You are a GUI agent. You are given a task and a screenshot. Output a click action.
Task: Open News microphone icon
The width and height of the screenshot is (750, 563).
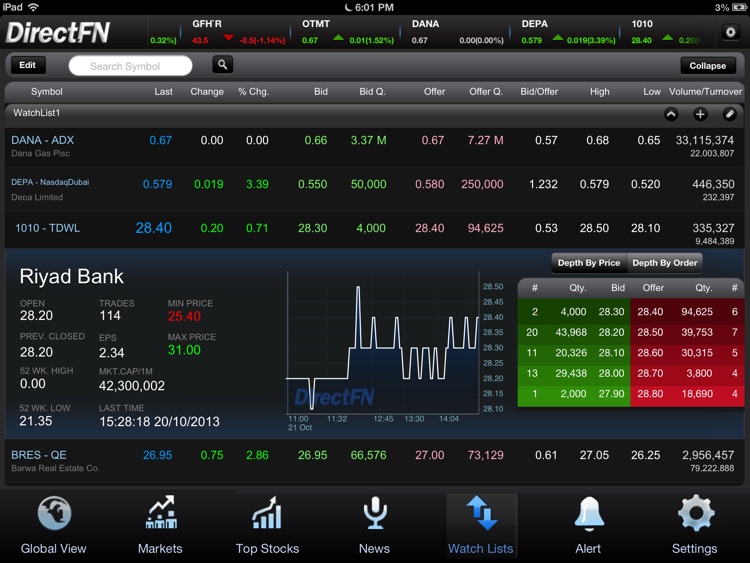[374, 514]
